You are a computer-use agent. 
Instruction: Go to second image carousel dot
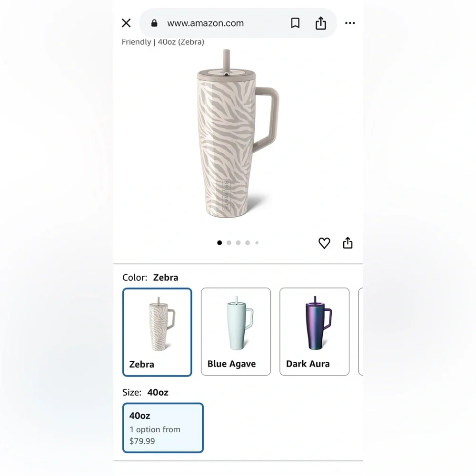point(229,243)
